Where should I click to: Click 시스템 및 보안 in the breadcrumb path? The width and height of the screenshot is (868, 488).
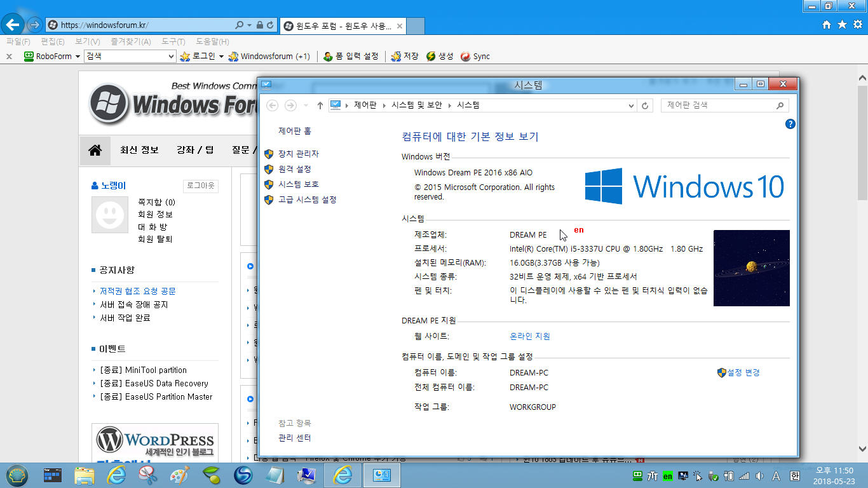click(417, 105)
